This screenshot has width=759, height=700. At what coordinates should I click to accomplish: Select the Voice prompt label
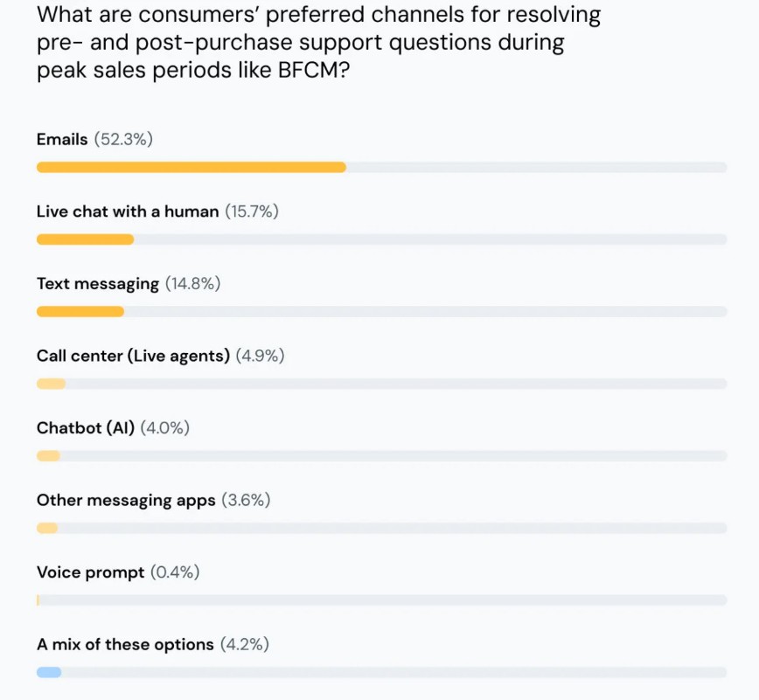pyautogui.click(x=91, y=572)
